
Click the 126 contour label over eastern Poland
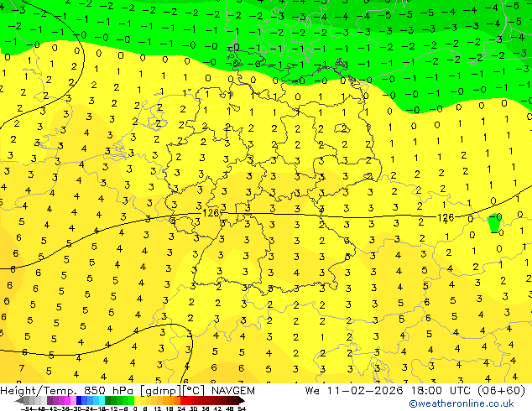tap(445, 218)
